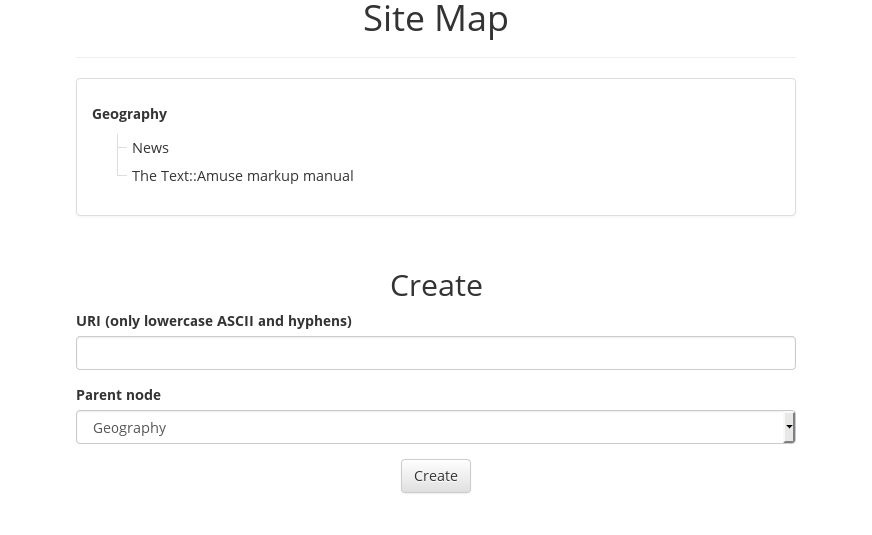Click the word Amuse in the manual entry
The height and width of the screenshot is (535, 872).
click(x=220, y=176)
